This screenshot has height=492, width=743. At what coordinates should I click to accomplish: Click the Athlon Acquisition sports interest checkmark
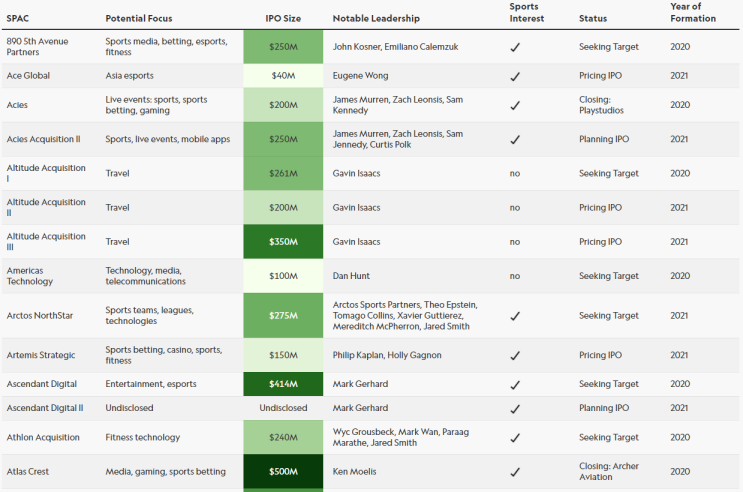[515, 438]
